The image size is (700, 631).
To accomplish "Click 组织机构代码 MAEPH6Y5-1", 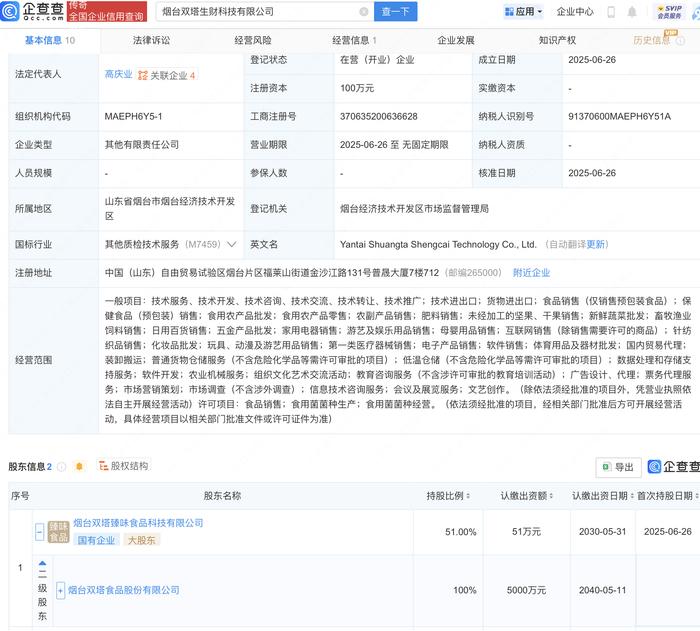I will pos(133,116).
